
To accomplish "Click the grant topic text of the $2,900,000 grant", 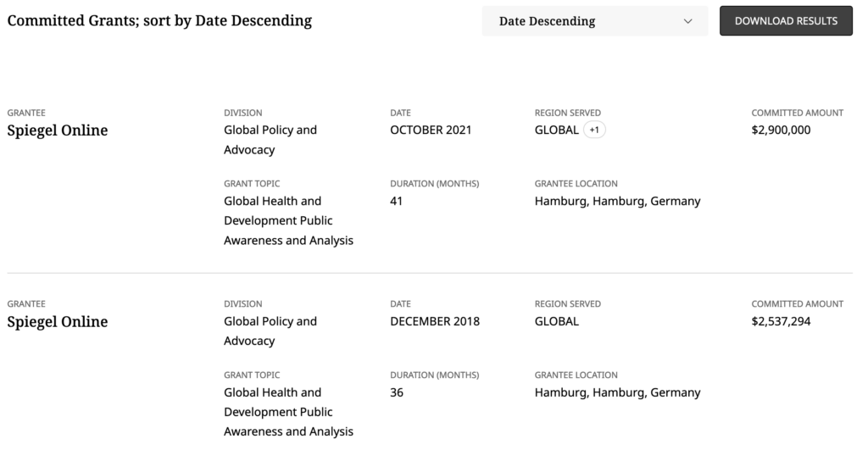I will [288, 220].
